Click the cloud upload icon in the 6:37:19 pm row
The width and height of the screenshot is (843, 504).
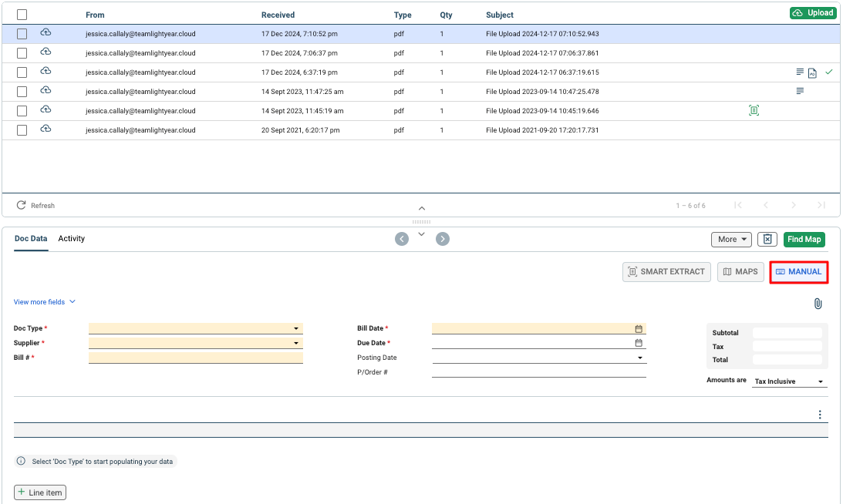(x=46, y=72)
